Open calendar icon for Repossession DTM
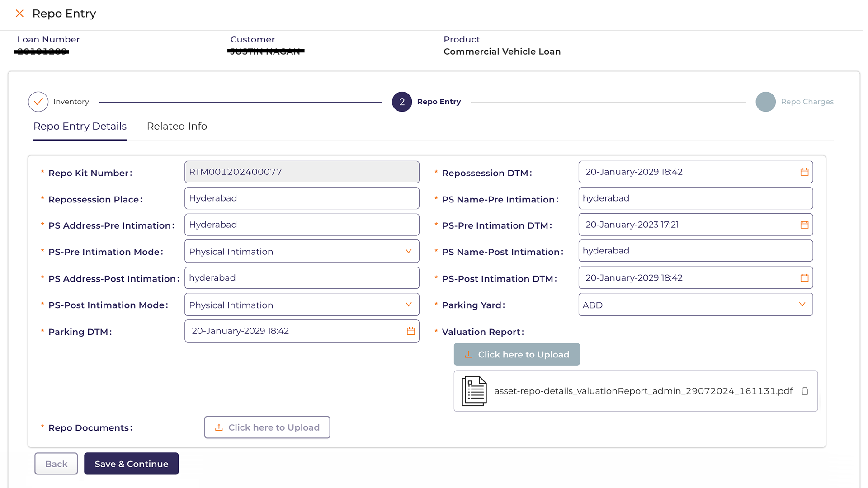Viewport: 868px width, 488px height. point(804,172)
